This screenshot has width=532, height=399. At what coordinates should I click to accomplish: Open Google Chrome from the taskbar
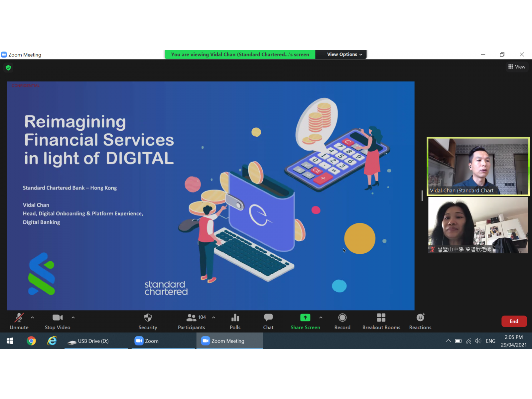tap(31, 341)
